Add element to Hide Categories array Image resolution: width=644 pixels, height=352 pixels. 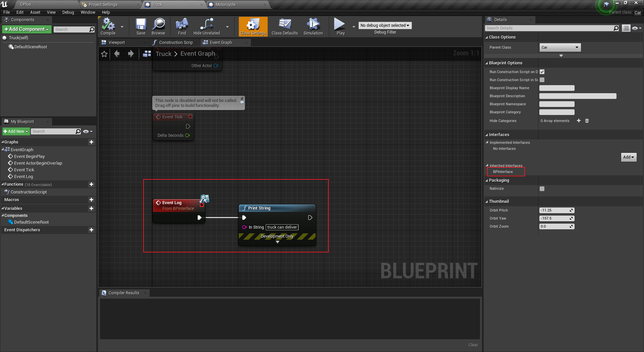[x=579, y=121]
